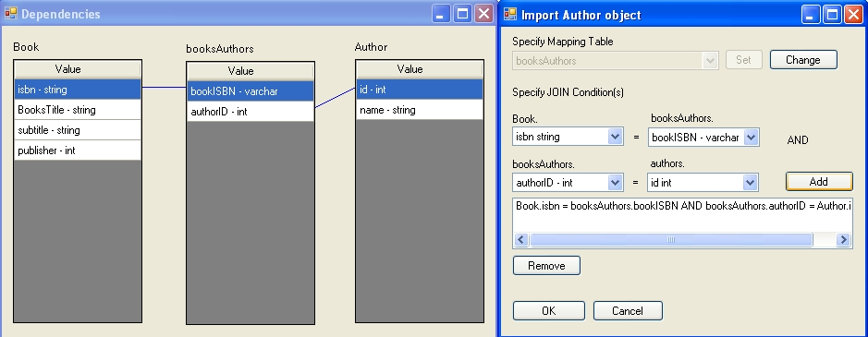The width and height of the screenshot is (868, 337).
Task: Click the Change mapping table button
Action: tap(803, 60)
